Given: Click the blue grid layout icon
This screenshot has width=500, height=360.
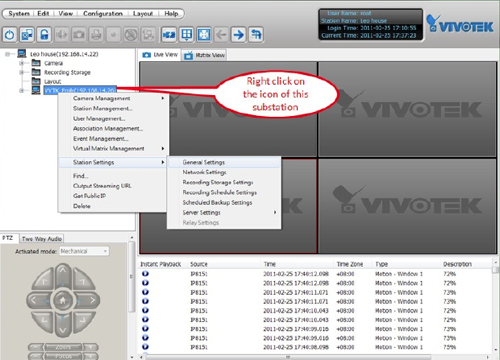Looking at the screenshot, I should (x=187, y=34).
